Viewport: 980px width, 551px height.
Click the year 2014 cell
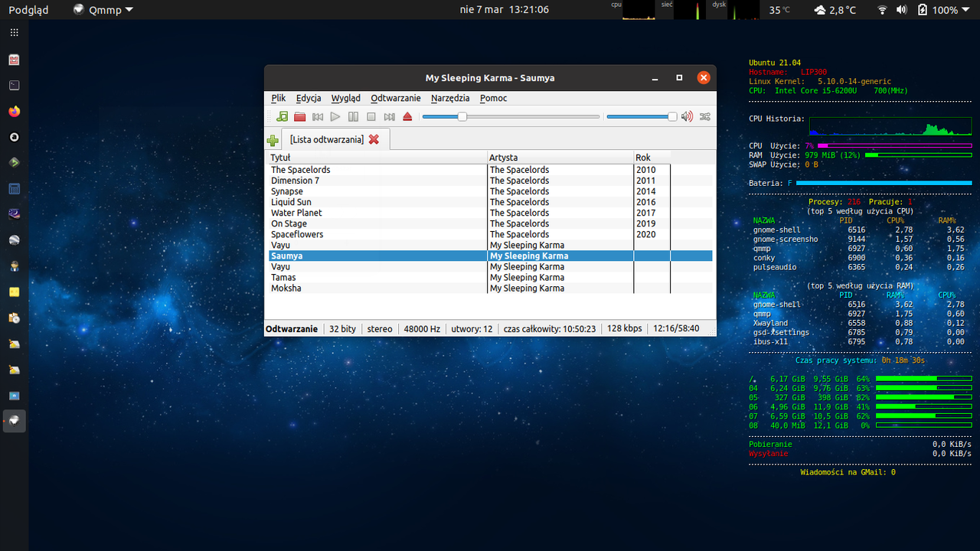click(646, 191)
